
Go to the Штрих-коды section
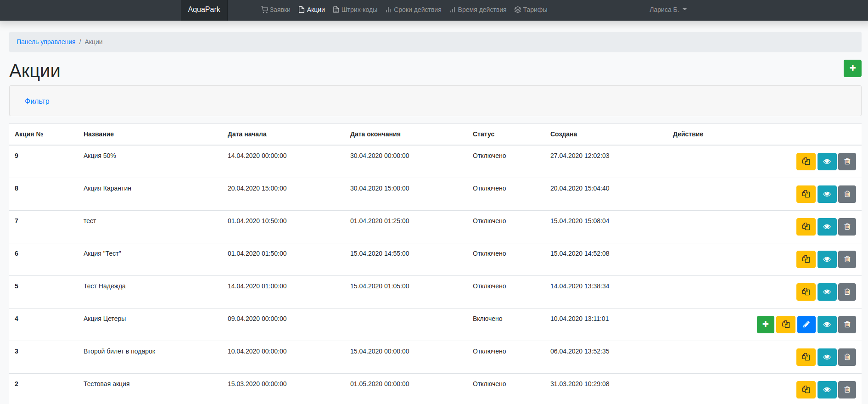(355, 10)
